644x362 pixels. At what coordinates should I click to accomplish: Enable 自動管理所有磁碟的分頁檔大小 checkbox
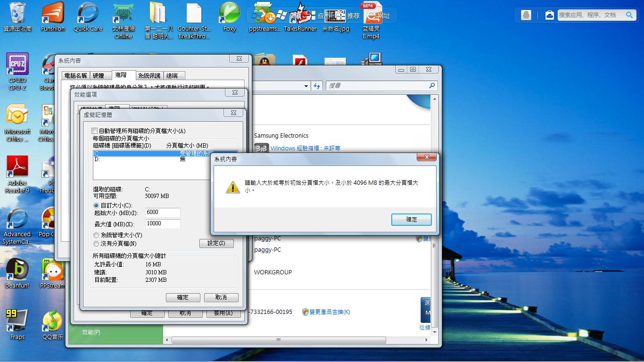tap(95, 131)
